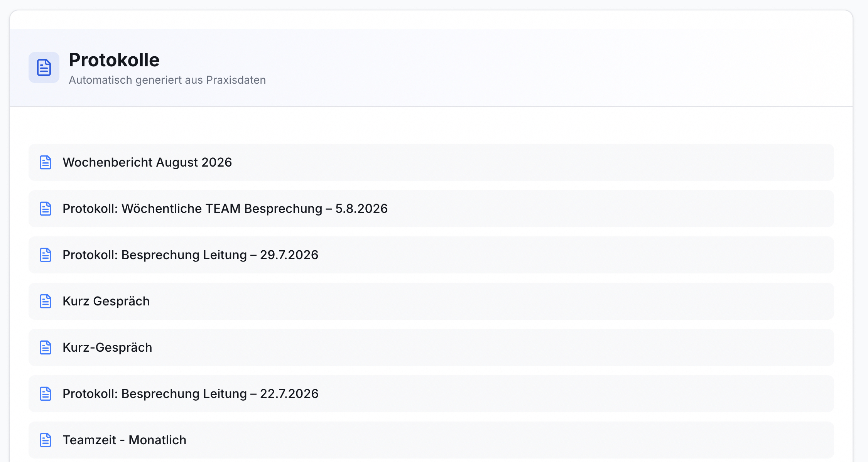
Task: Click subtitle Automatisch generiert aus Praxisdaten
Action: (167, 80)
